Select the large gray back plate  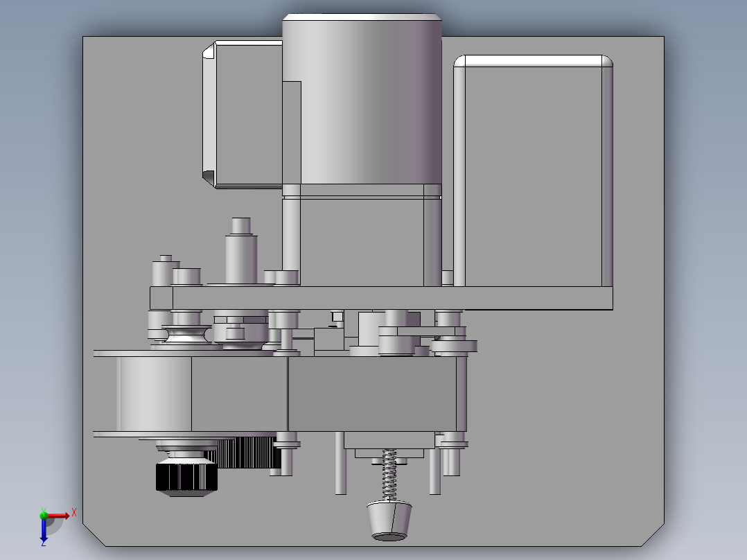(x=562, y=405)
